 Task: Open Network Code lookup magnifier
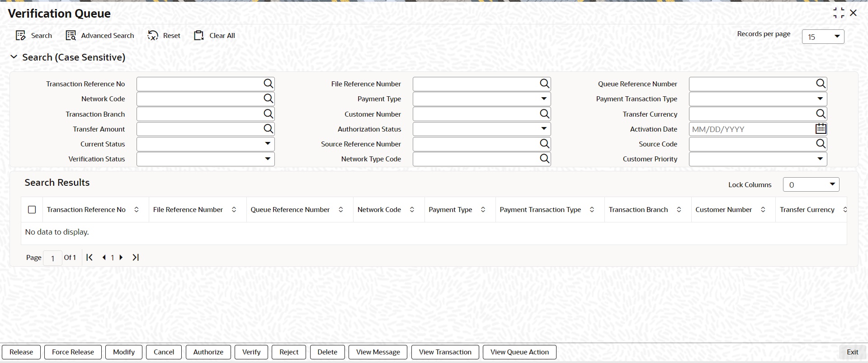tap(268, 99)
